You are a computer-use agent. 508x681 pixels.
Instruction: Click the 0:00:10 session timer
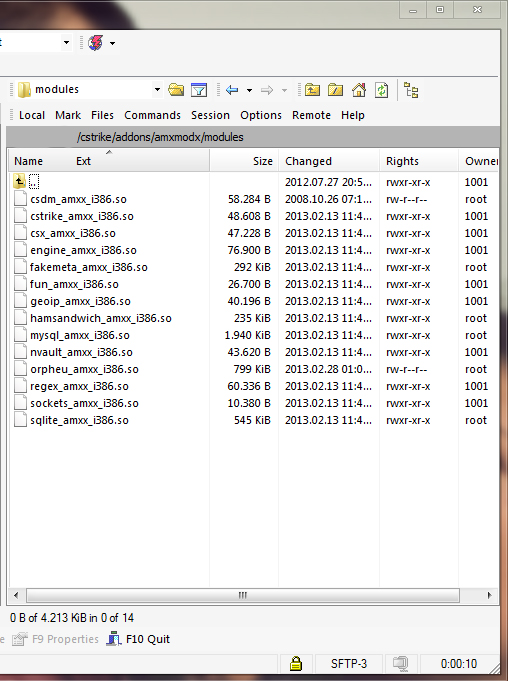459,664
